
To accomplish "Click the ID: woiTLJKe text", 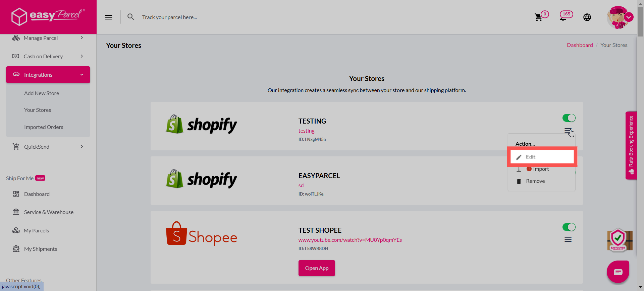I will [311, 194].
